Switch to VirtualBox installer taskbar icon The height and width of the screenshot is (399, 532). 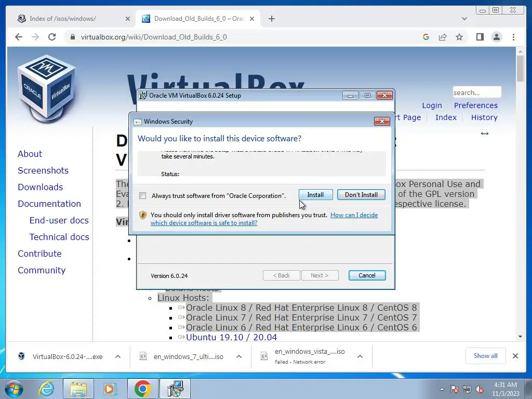click(175, 389)
